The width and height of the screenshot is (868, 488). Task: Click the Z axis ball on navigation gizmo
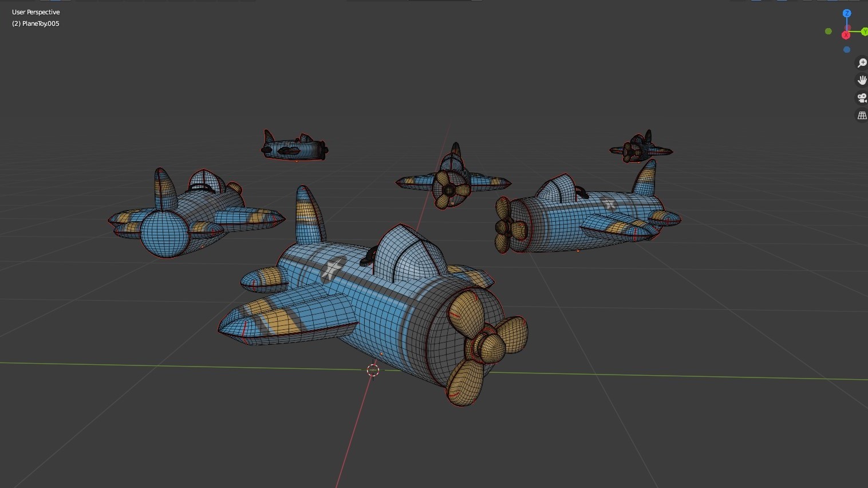[846, 13]
